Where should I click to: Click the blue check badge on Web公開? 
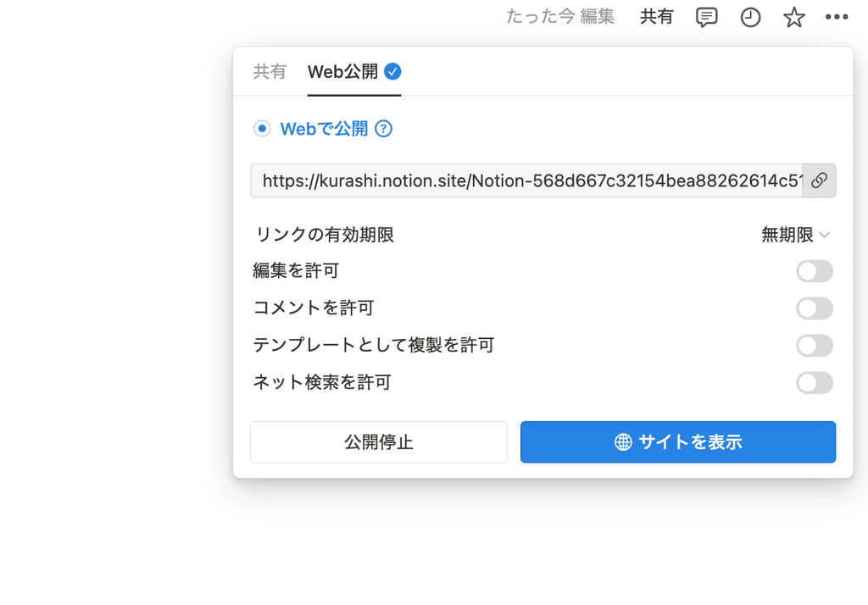(x=392, y=71)
